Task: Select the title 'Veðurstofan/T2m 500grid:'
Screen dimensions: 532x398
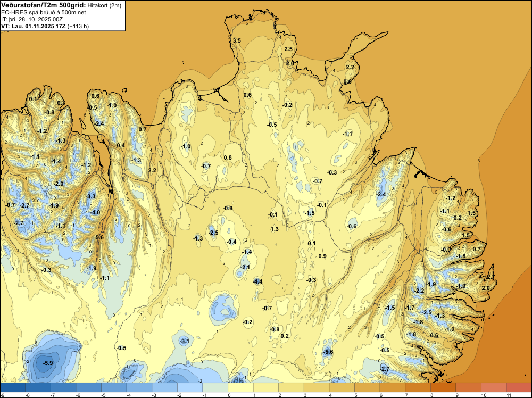Action: point(44,5)
